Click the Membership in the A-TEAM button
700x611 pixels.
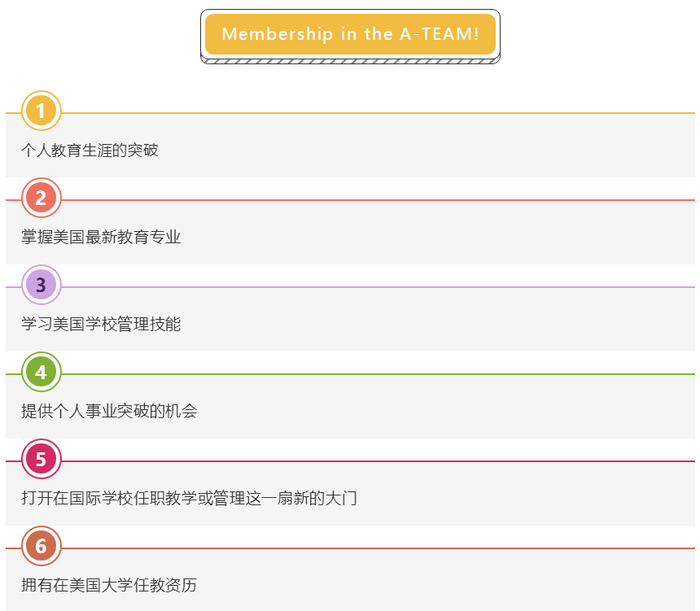point(350,34)
